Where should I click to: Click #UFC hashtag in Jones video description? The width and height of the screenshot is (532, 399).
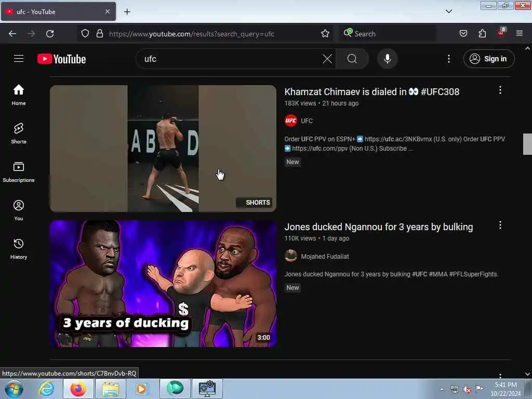click(419, 274)
